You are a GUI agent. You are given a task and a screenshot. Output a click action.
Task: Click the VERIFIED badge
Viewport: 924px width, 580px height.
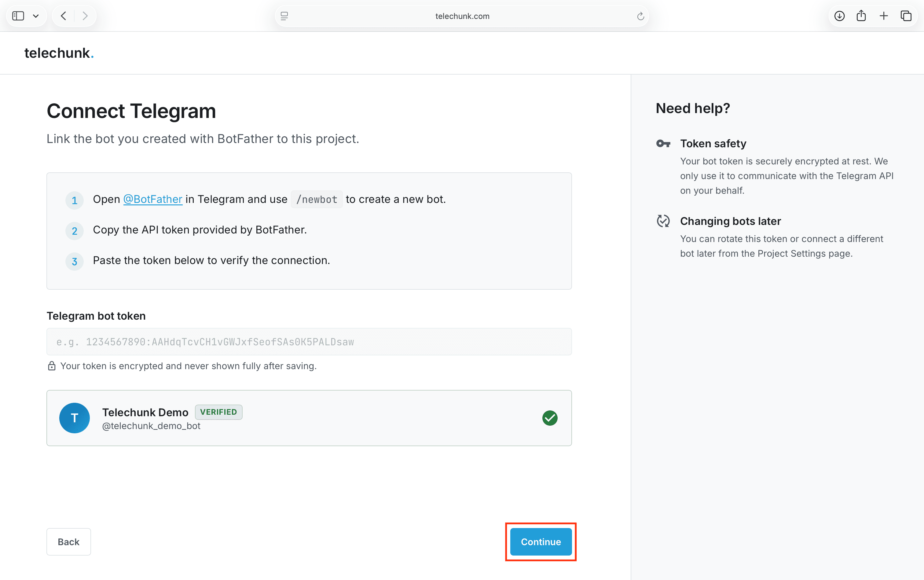click(x=219, y=412)
